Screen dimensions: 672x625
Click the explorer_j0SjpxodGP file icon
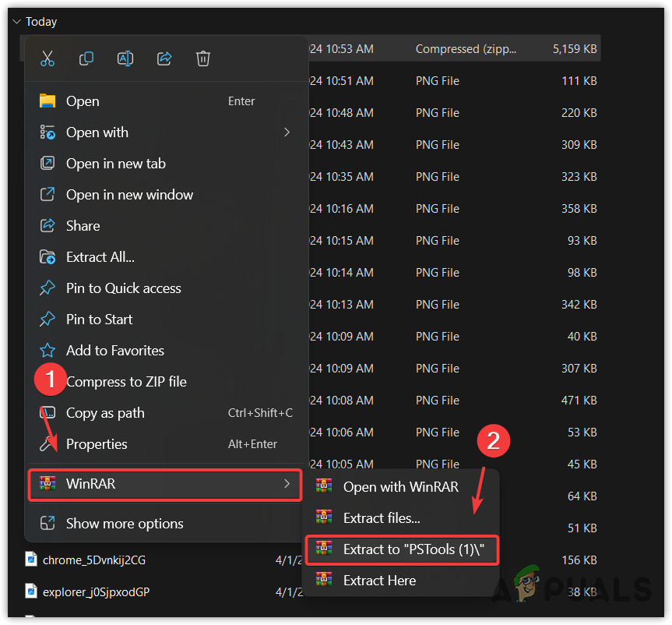[31, 591]
